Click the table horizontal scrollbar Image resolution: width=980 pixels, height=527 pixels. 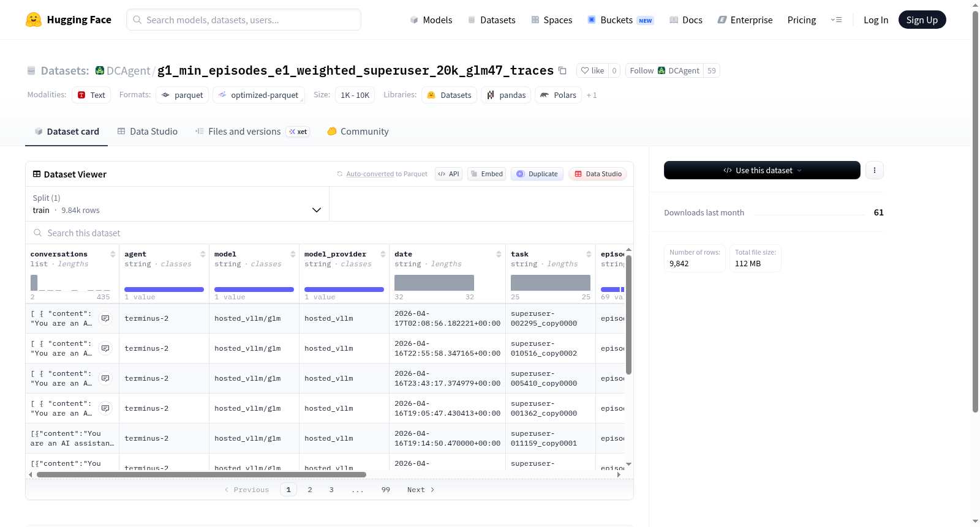pos(202,474)
